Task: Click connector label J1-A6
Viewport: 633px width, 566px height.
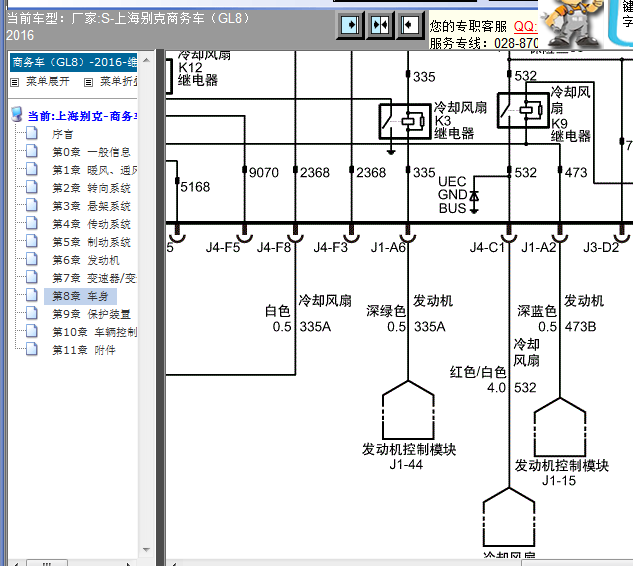Action: coord(388,247)
